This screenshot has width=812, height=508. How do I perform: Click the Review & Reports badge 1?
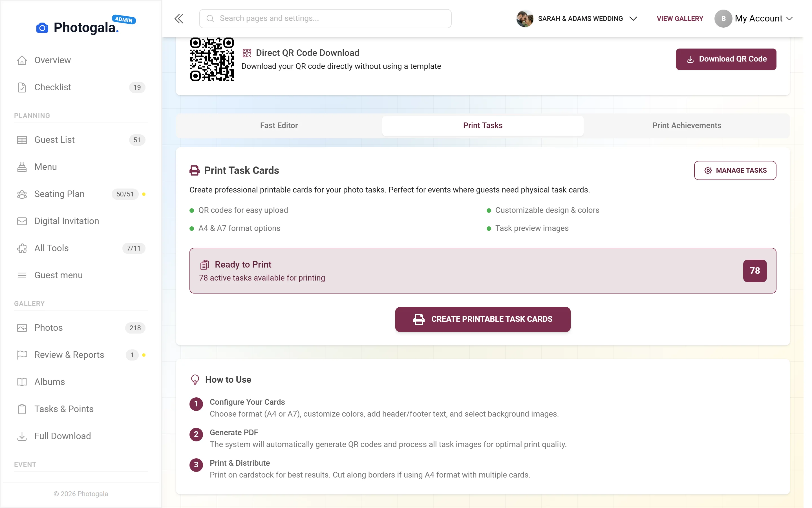(132, 355)
